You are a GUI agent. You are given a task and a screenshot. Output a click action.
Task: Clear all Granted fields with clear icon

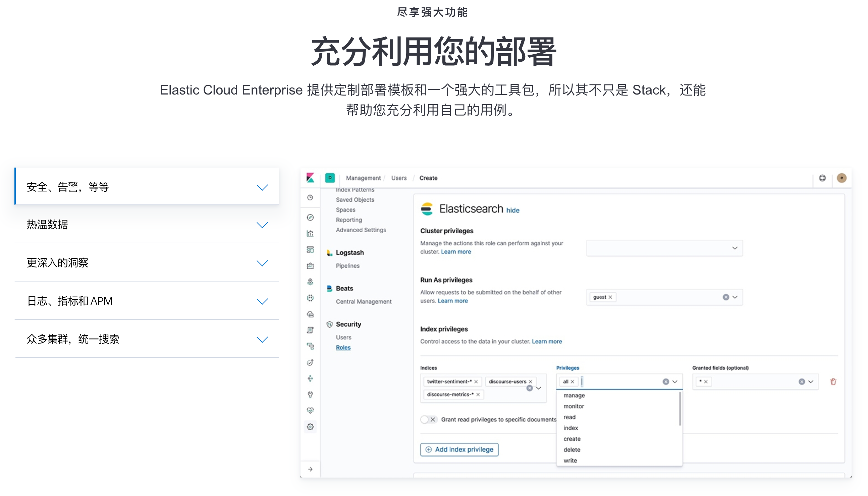(802, 382)
